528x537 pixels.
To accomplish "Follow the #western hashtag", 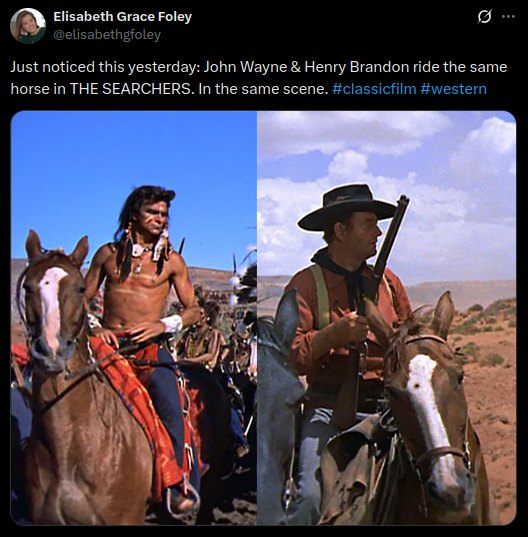I will [x=453, y=89].
